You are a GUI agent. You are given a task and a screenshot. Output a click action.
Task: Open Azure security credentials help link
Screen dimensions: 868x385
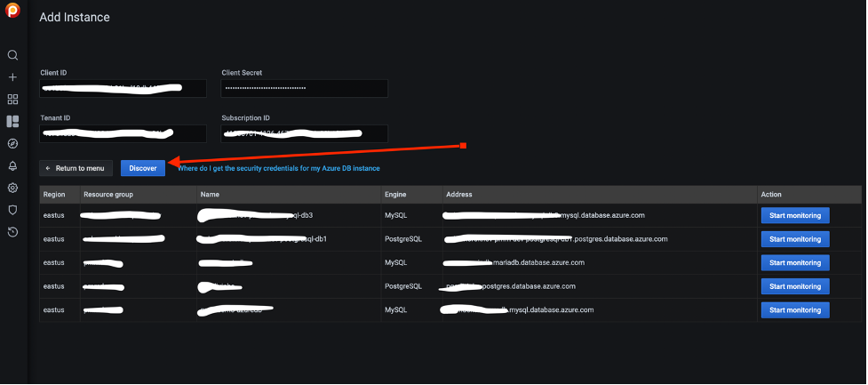(279, 168)
